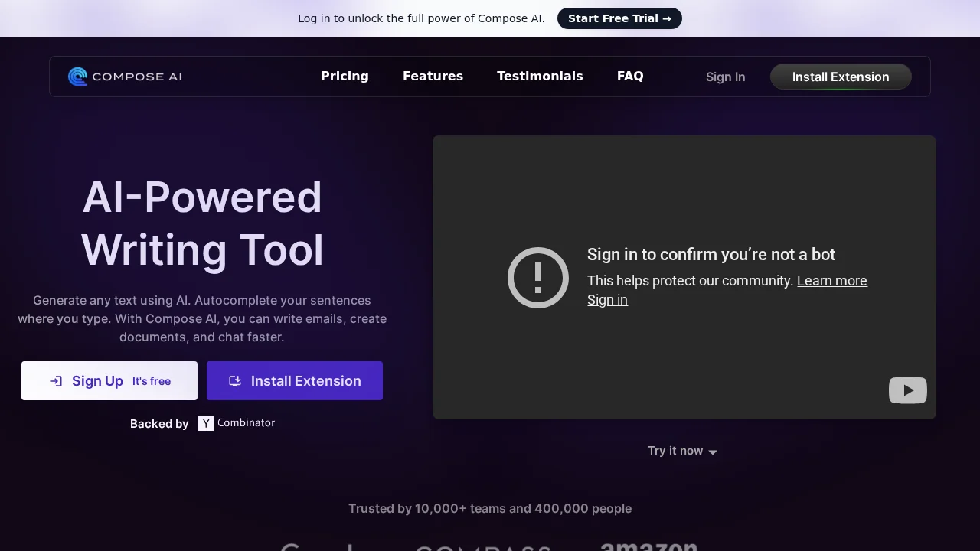Click the Compose AI swirl logo icon
Image resolution: width=980 pixels, height=551 pixels.
tap(77, 77)
